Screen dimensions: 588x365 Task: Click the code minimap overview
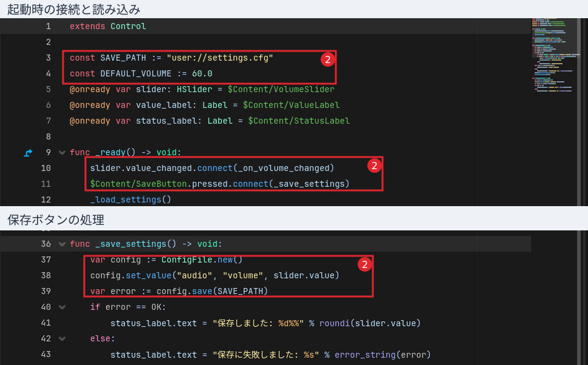pyautogui.click(x=555, y=55)
